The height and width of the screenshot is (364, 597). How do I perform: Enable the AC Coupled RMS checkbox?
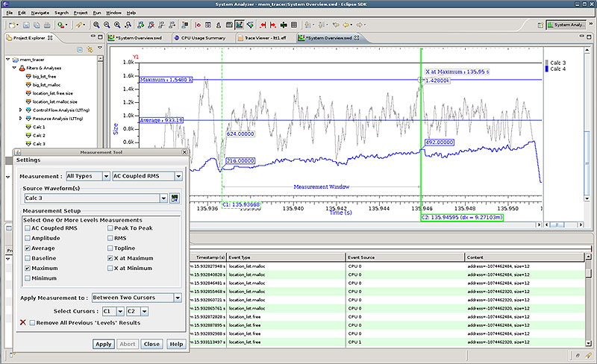coord(28,228)
